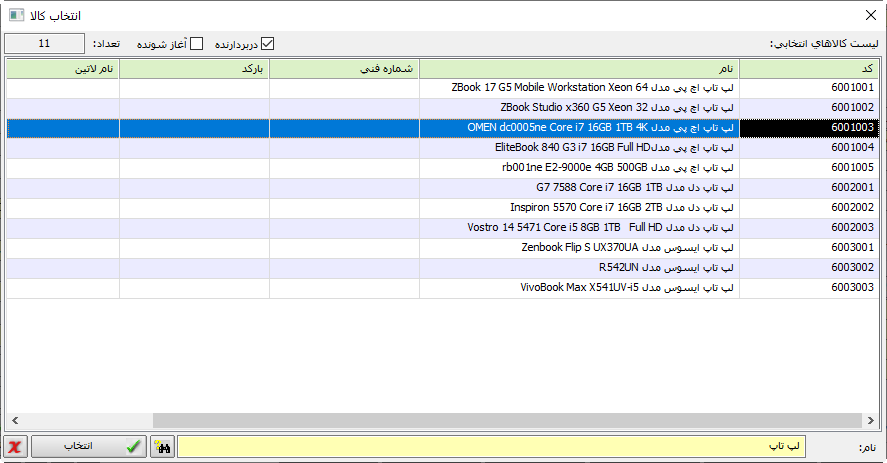This screenshot has height=463, width=887.
Task: Select the Vostro 14 5471 Core i5 name
Action: click(579, 228)
